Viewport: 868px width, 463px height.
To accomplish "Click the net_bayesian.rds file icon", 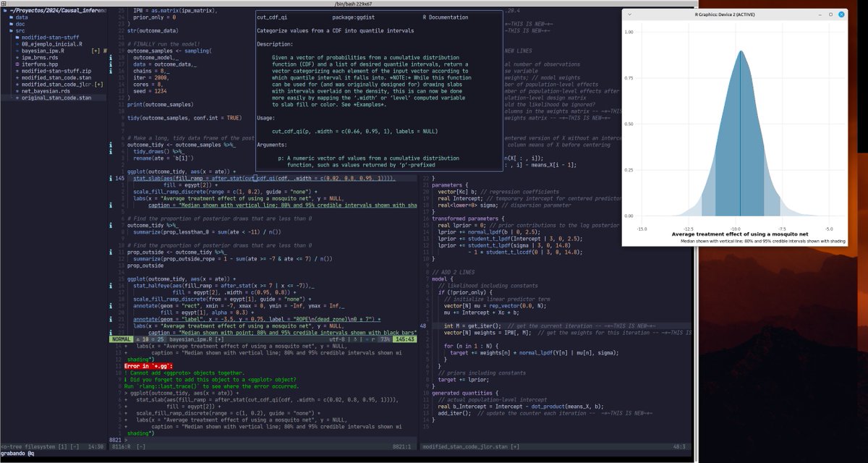I will tap(18, 92).
